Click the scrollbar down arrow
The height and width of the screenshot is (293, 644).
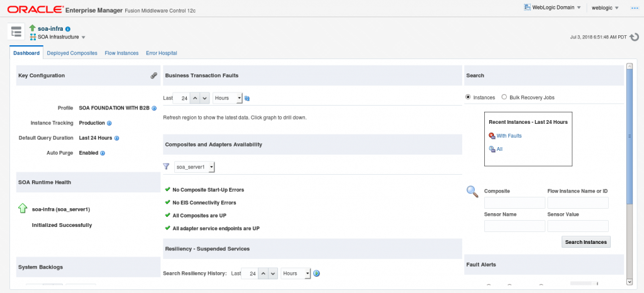click(x=629, y=282)
